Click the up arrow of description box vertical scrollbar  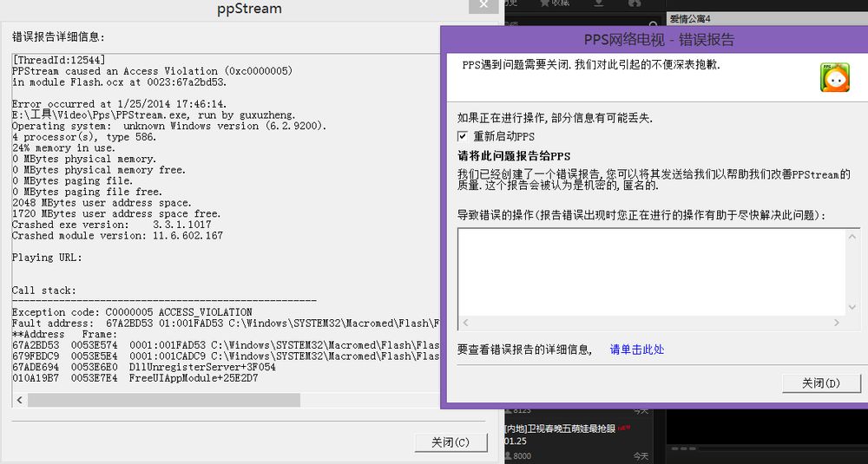click(x=852, y=236)
